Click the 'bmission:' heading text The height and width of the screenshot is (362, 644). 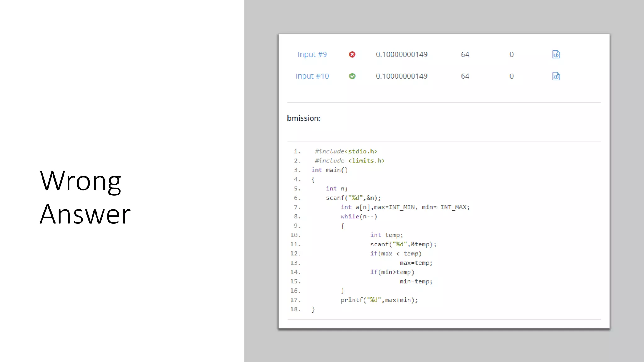click(304, 118)
